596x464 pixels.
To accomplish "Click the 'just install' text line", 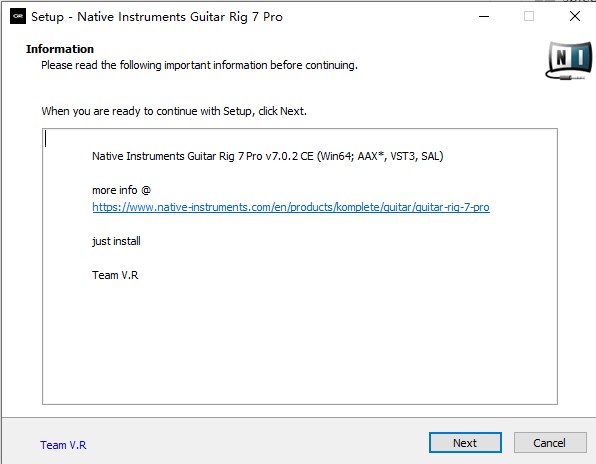I will click(116, 241).
